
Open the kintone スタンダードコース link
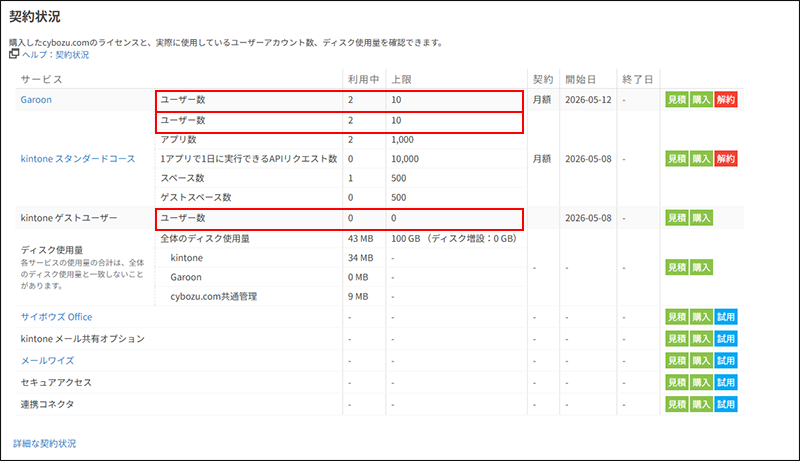[78, 159]
